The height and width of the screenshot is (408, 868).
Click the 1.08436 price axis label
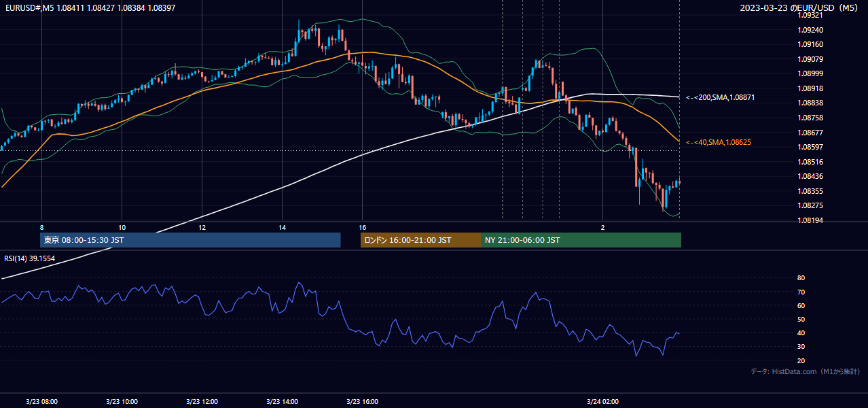coord(810,176)
